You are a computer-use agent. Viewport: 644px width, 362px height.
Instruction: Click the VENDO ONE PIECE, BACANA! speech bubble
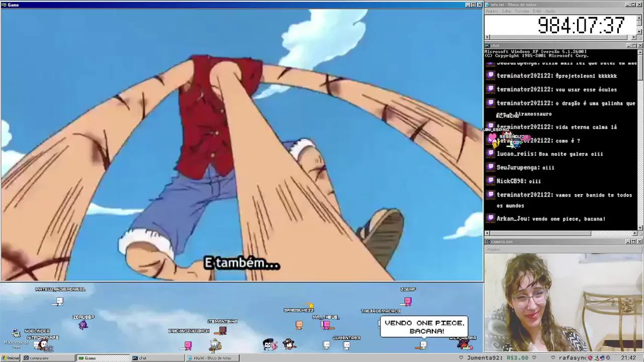[x=424, y=327]
